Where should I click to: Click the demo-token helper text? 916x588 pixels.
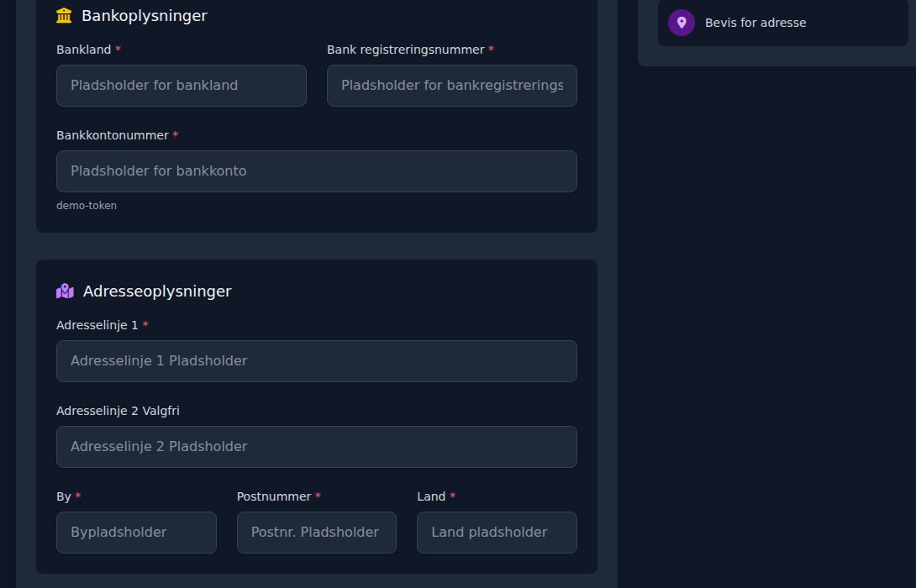pyautogui.click(x=87, y=206)
